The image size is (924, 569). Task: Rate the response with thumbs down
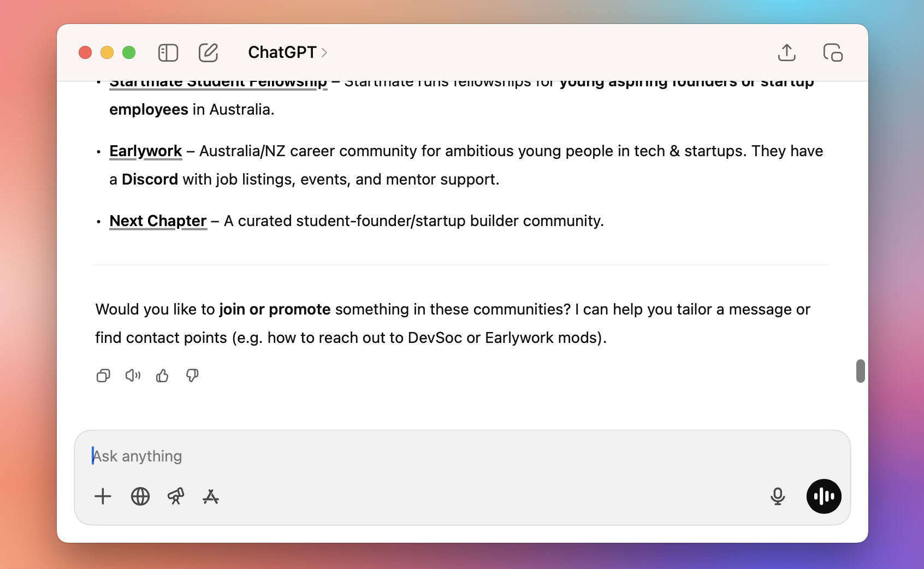tap(192, 376)
